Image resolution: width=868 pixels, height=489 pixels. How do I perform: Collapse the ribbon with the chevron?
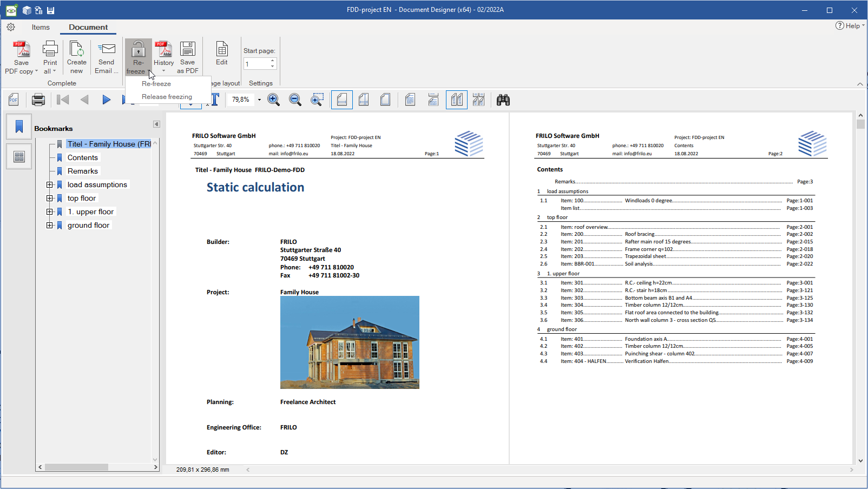[x=860, y=84]
